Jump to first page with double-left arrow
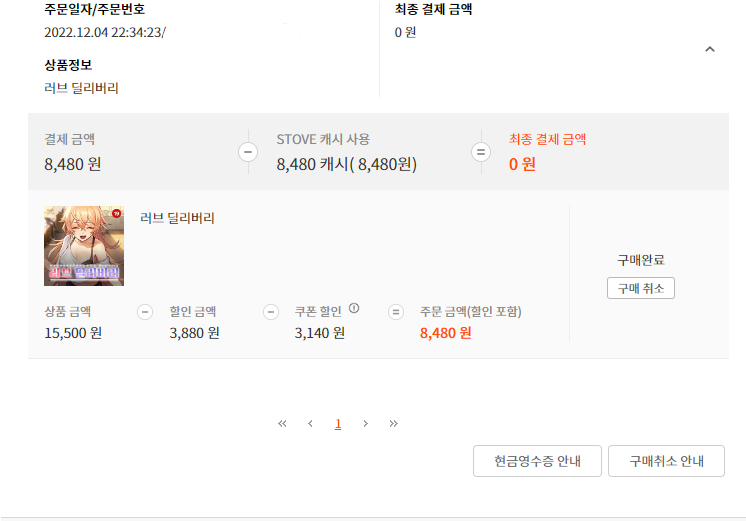 pyautogui.click(x=282, y=423)
